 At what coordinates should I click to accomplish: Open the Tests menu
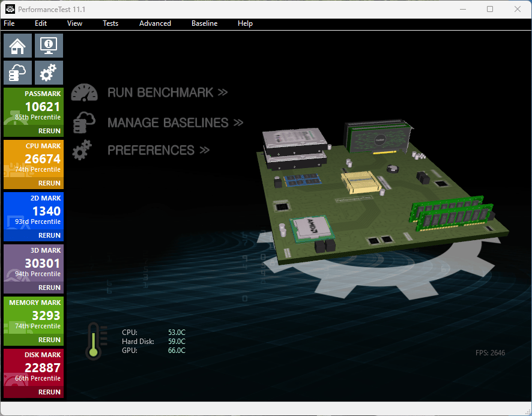110,23
